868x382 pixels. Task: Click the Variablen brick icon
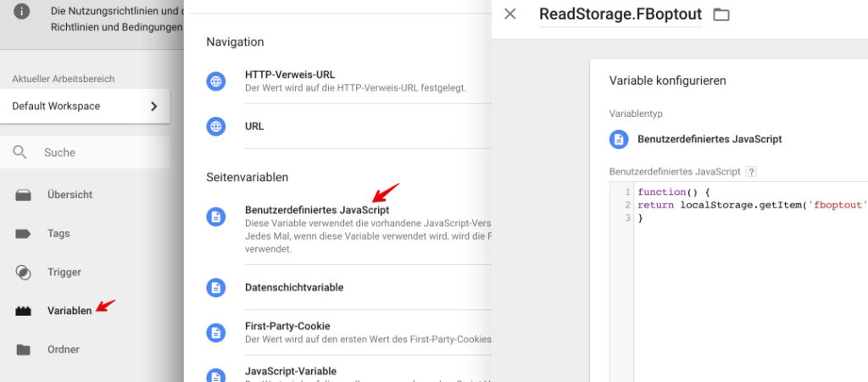point(23,311)
